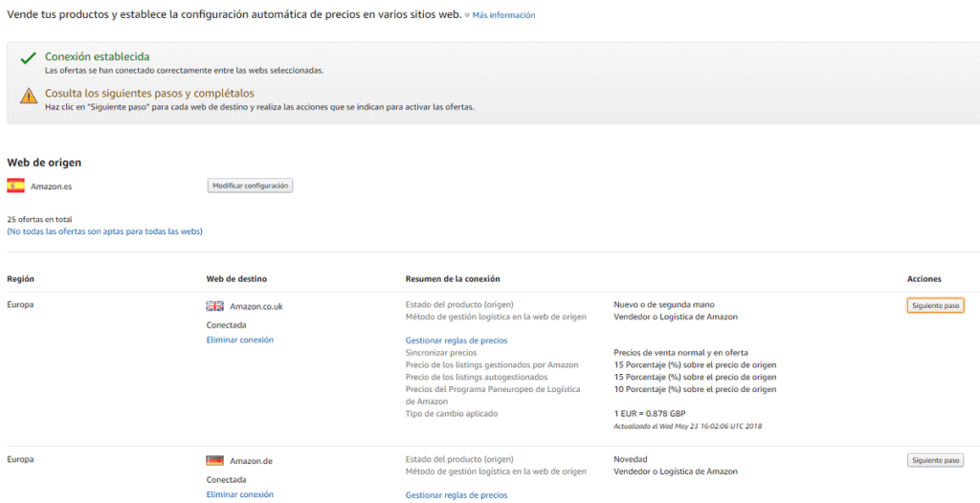Click Siguiente paso for Amazon.de
Image resolution: width=980 pixels, height=503 pixels.
(935, 461)
